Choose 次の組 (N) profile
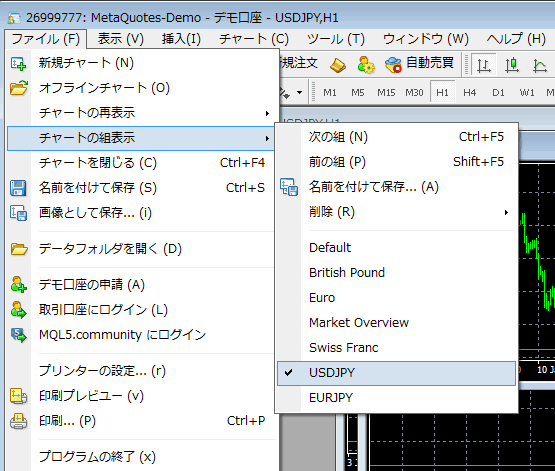This screenshot has height=471, width=555. point(396,137)
